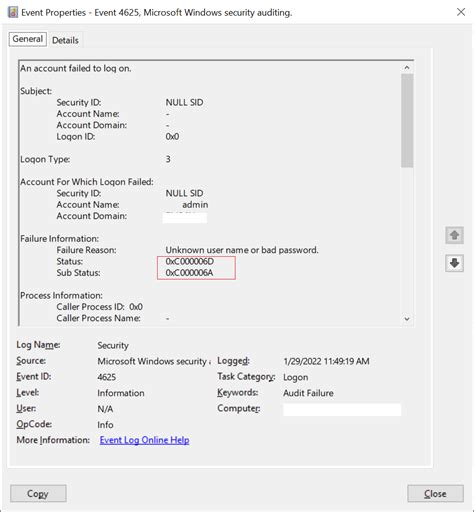
Task: Click the Account Name admin text
Action: click(x=195, y=205)
